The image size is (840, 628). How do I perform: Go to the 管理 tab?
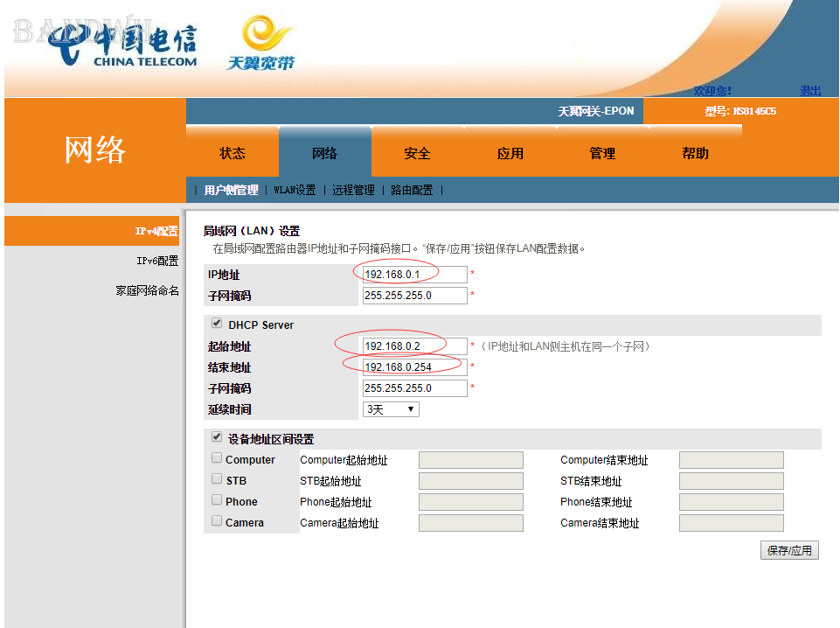coord(602,154)
